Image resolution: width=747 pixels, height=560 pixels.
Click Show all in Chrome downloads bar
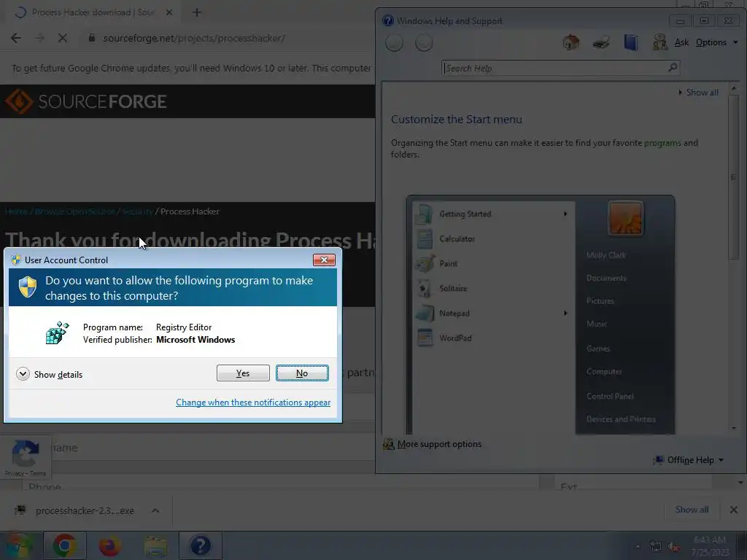[692, 510]
